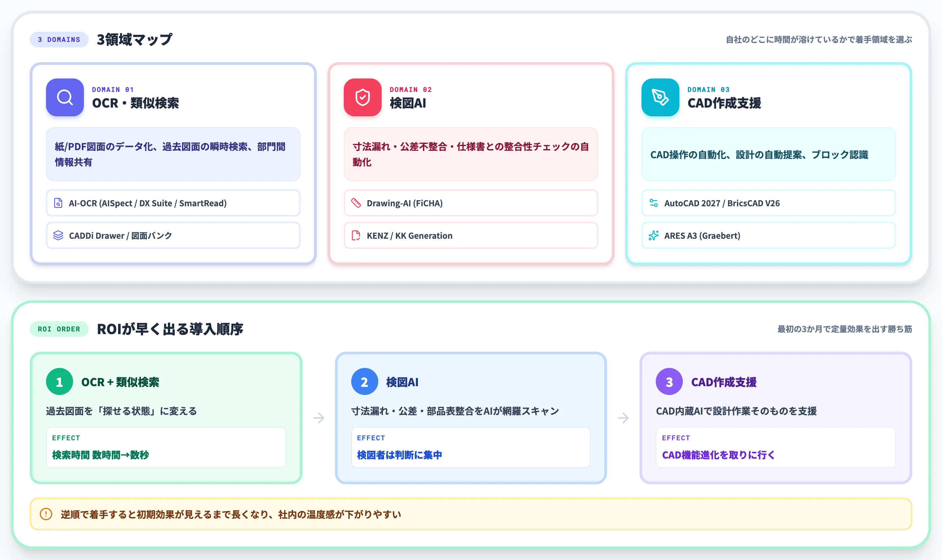942x560 pixels.
Task: Open the Drawing-AI (FiCHA) row
Action: [x=471, y=203]
